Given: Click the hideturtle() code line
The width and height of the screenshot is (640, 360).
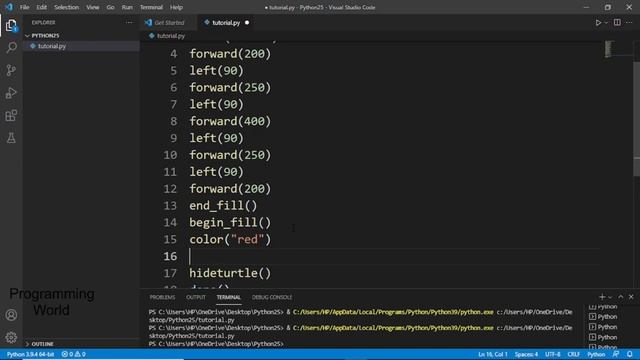Looking at the screenshot, I should coord(230,273).
